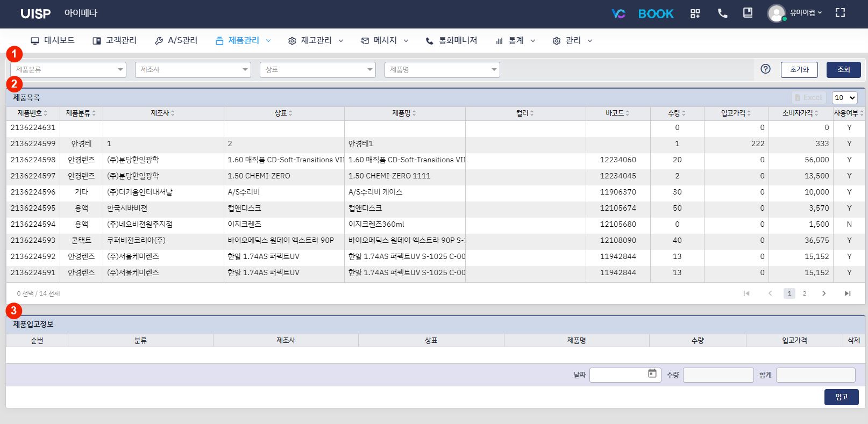Click 한국시바비젼 manufacturer cell
This screenshot has width=868, height=424.
click(x=127, y=209)
